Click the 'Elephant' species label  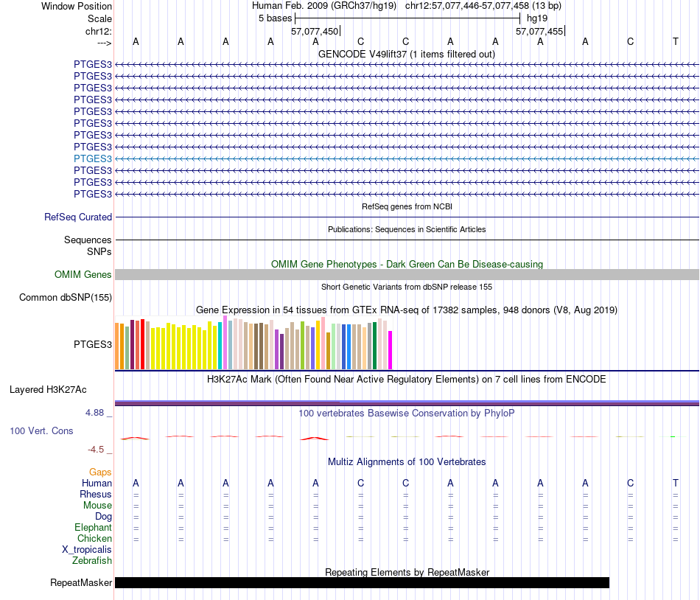[x=94, y=527]
